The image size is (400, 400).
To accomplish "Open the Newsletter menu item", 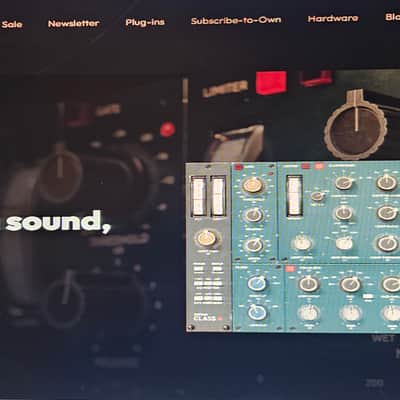I will point(74,24).
